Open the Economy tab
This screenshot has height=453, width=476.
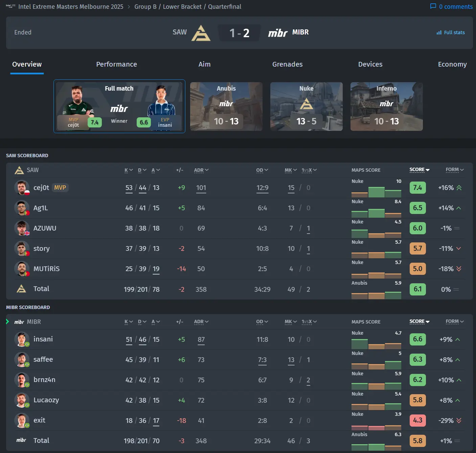point(452,64)
